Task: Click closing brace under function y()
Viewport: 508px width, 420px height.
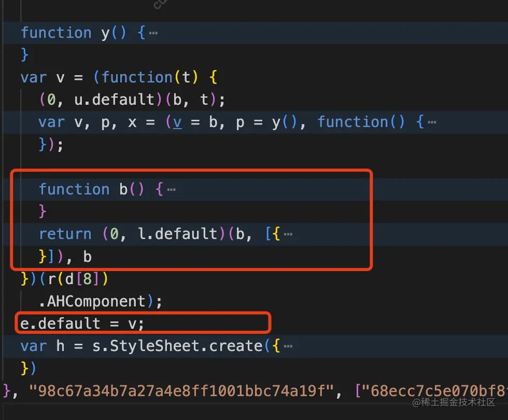Action: click(x=25, y=55)
